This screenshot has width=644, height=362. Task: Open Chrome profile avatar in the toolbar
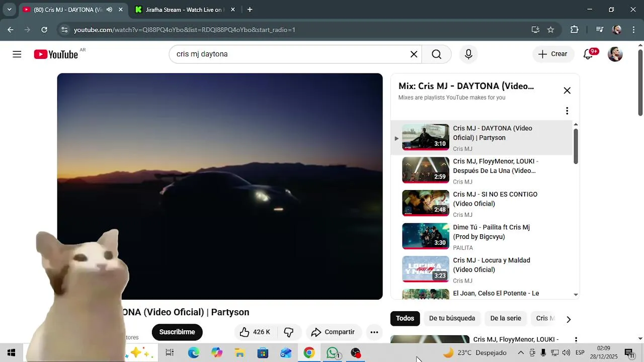(617, 30)
